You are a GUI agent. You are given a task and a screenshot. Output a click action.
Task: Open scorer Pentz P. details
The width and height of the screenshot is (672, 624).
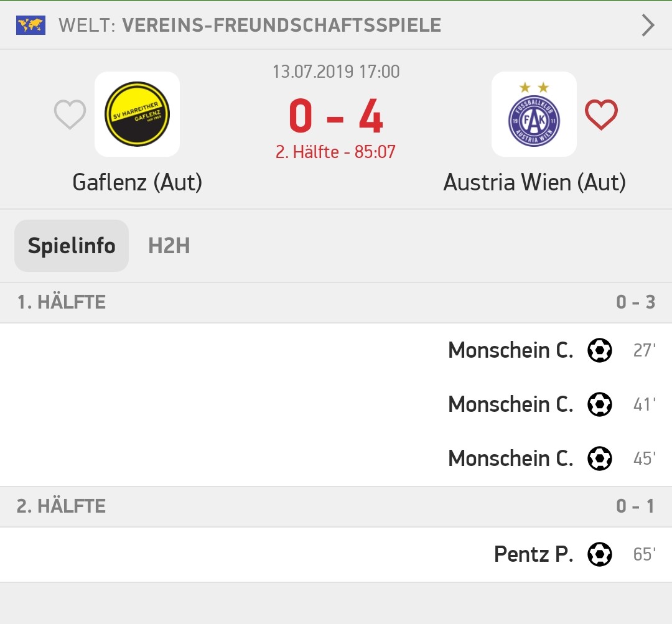tap(534, 554)
